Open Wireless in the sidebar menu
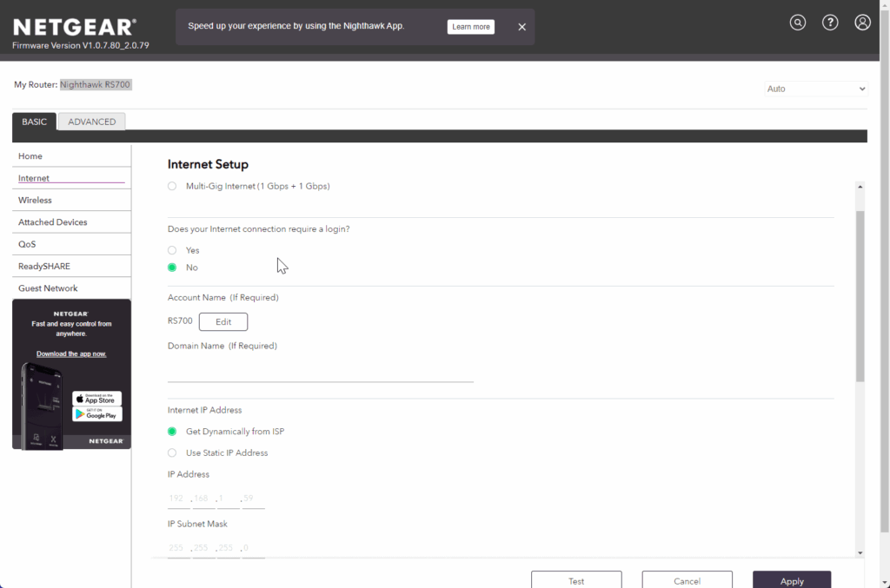The image size is (890, 588). pyautogui.click(x=35, y=200)
